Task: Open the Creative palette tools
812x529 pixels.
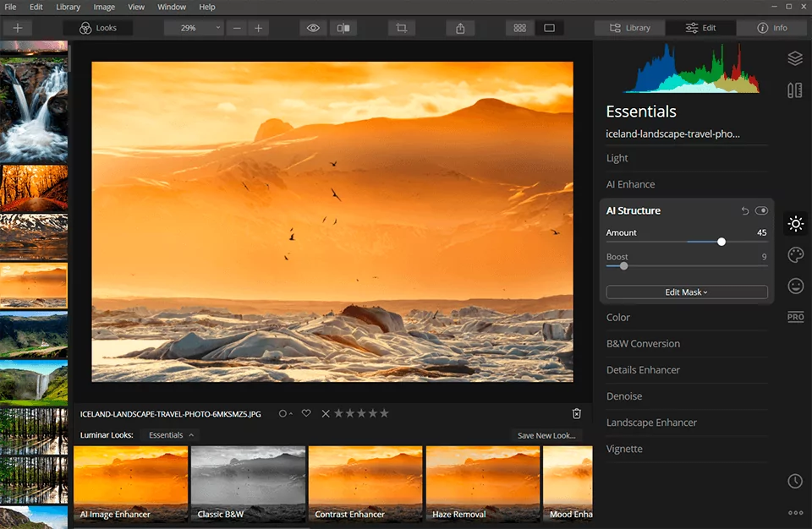Action: pos(795,255)
